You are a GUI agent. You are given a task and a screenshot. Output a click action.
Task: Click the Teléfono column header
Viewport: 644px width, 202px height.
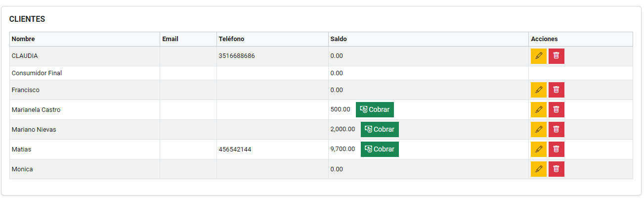[x=231, y=39]
